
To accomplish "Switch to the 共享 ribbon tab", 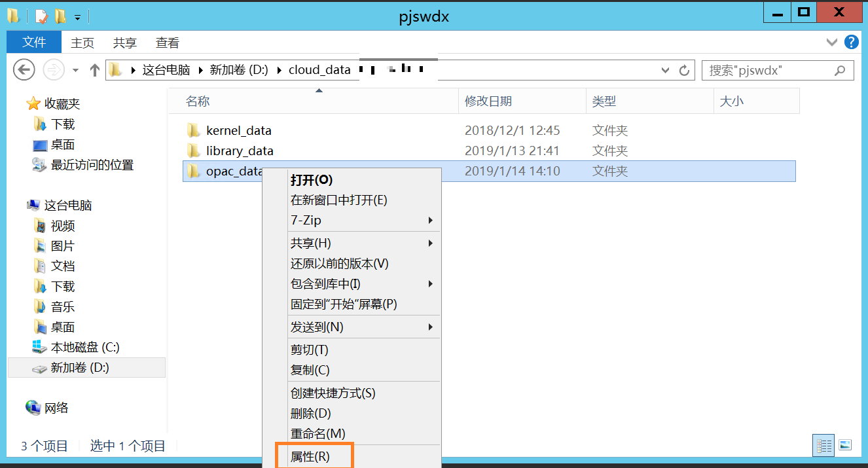I will pos(125,43).
